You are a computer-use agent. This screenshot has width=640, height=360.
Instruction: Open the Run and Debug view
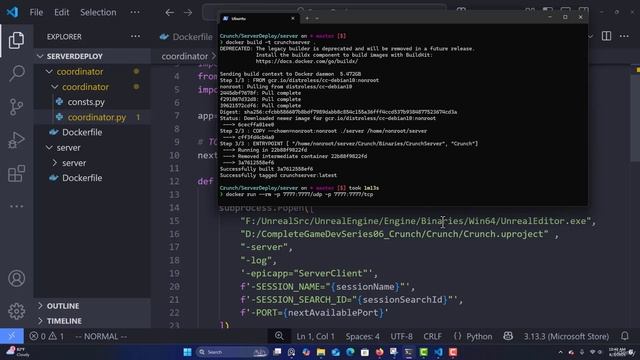pyautogui.click(x=16, y=140)
